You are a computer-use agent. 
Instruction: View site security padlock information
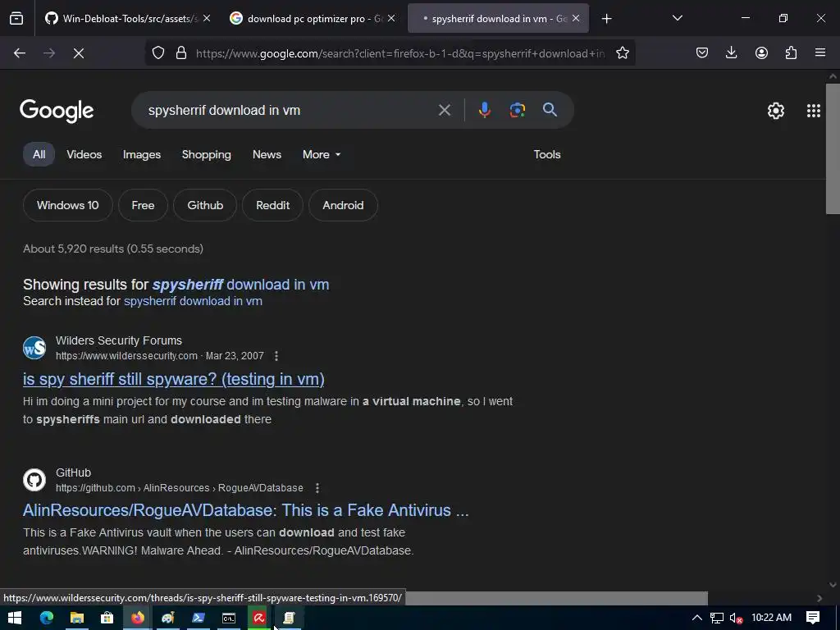pyautogui.click(x=181, y=53)
